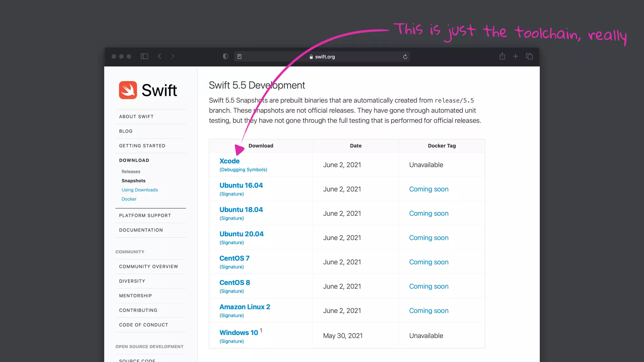Open Windows 10 Signature link
The width and height of the screenshot is (644, 362).
coord(231,341)
